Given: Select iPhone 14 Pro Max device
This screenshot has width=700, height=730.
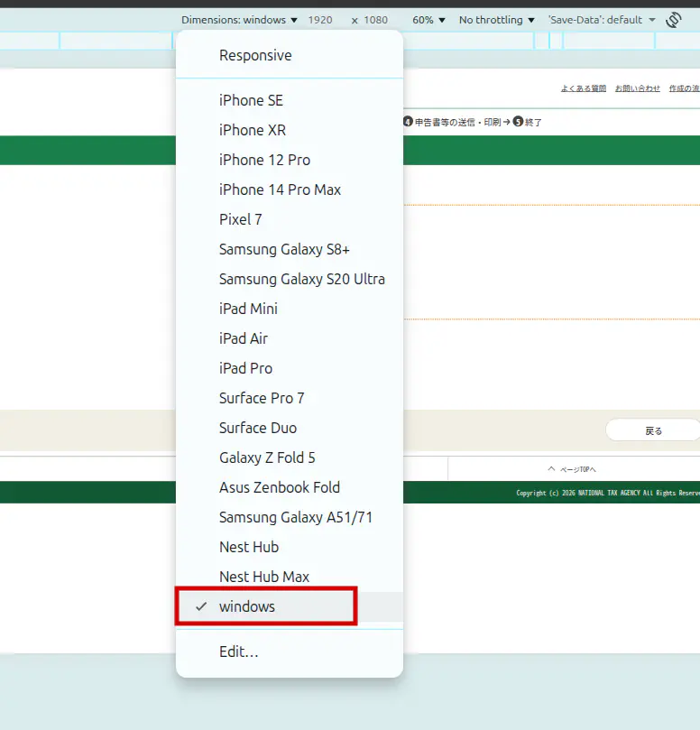Looking at the screenshot, I should click(280, 189).
